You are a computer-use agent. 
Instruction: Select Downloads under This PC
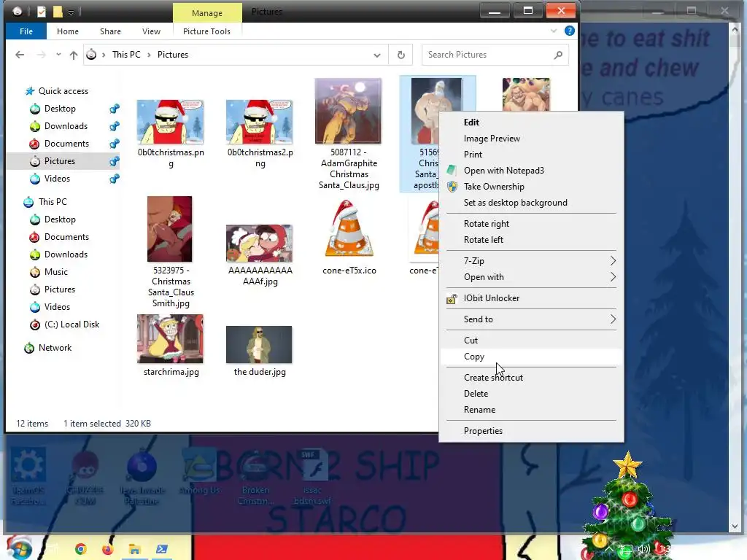coord(66,254)
